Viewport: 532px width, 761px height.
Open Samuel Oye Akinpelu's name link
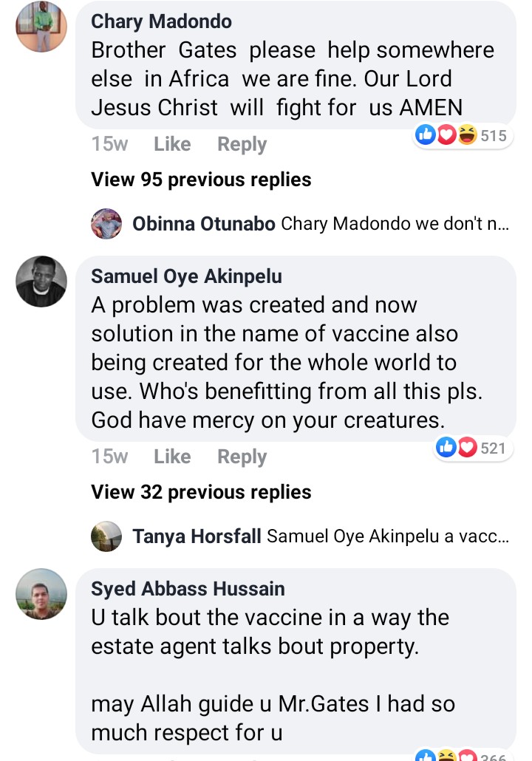point(186,276)
